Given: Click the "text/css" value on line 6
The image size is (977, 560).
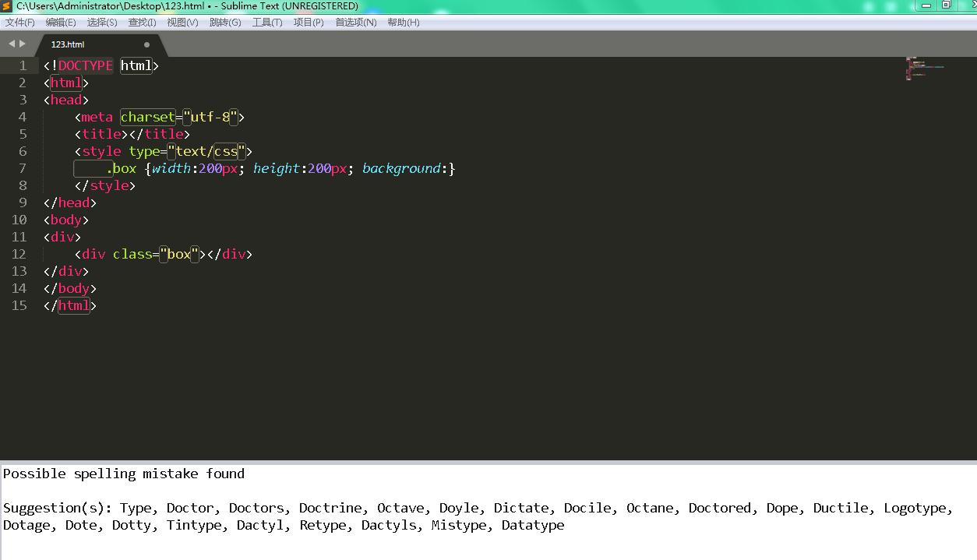Looking at the screenshot, I should [206, 151].
